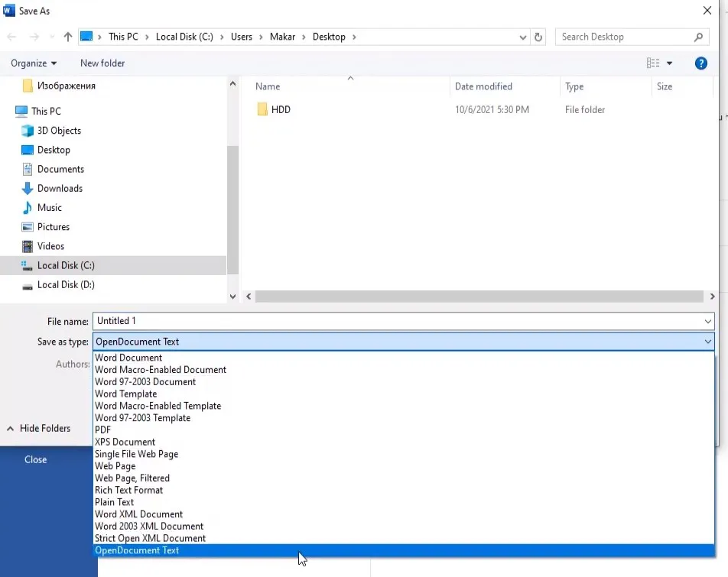Click the horizontal scrollbar in file list
Screen dimensions: 728x577
[x=479, y=297]
